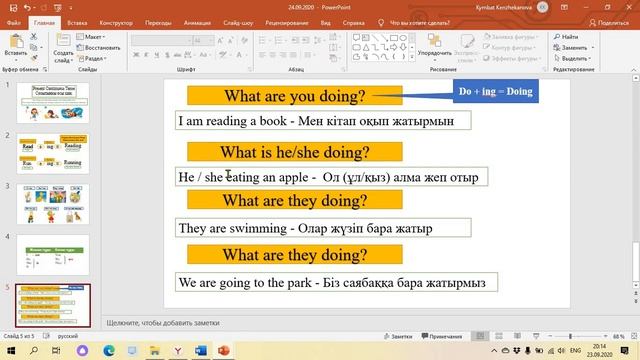640x360 pixels.
Task: Collapse the ribbon with the chevron
Action: [634, 70]
